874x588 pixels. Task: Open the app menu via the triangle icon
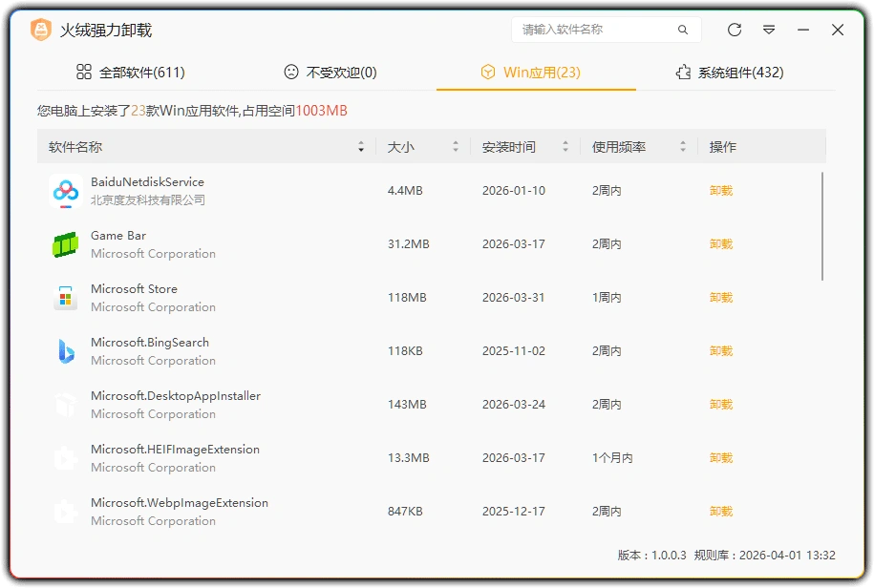[769, 30]
